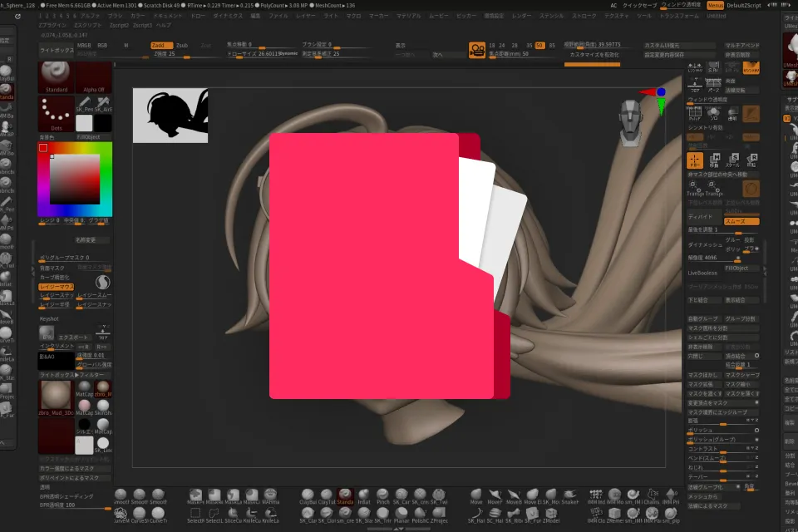Open the ブラシ menu
This screenshot has width=798, height=532.
click(116, 16)
